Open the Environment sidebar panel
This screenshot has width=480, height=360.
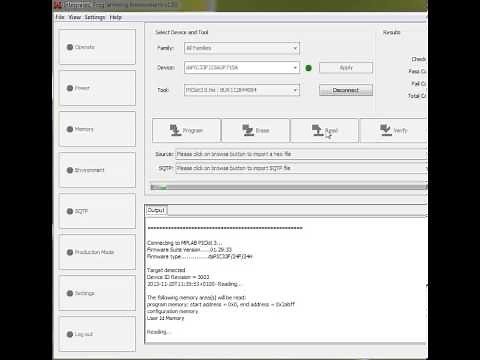pyautogui.click(x=97, y=170)
